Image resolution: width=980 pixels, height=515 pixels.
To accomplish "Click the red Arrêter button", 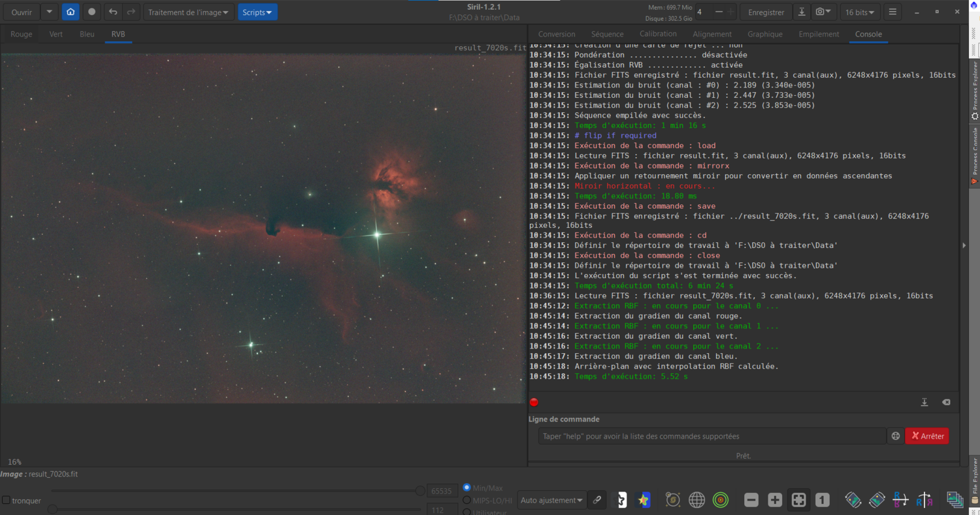I will click(x=927, y=436).
